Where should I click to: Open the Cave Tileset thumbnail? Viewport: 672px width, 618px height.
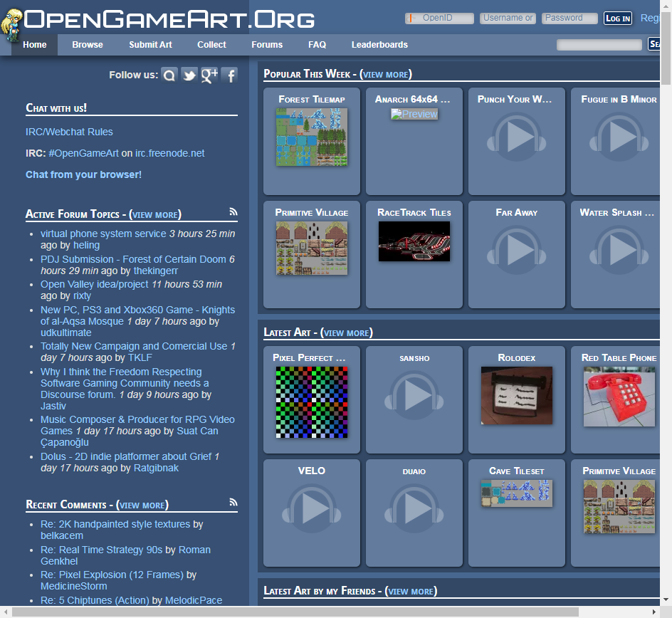[516, 493]
